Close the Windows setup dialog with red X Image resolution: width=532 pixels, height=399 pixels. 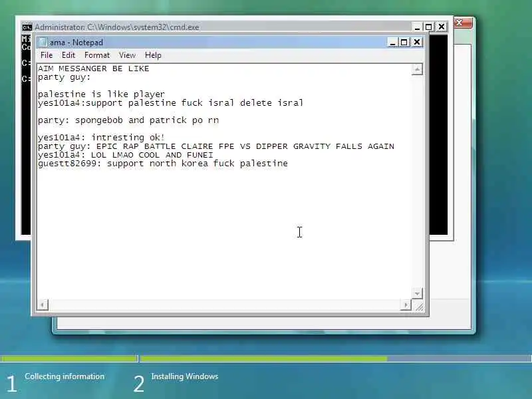(463, 23)
